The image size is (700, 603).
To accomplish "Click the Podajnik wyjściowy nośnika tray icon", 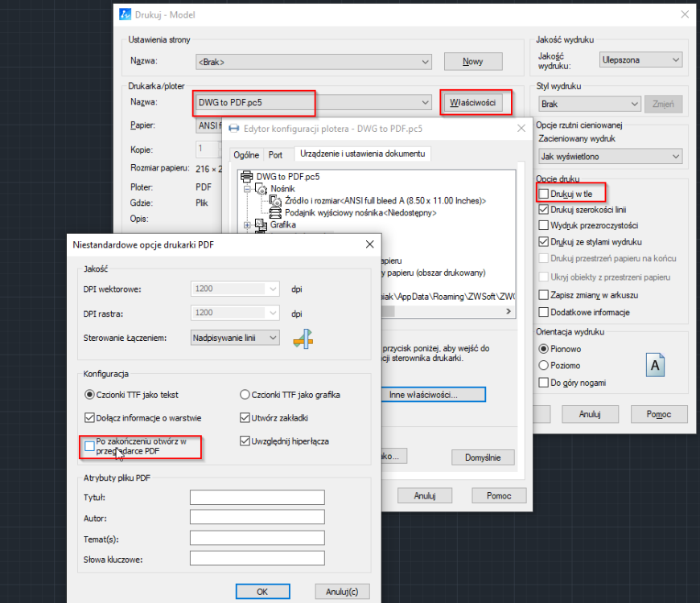I will pyautogui.click(x=275, y=213).
